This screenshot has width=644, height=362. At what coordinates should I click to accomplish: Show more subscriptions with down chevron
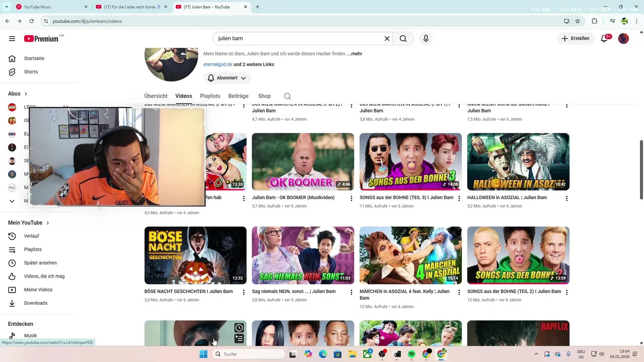coord(12,201)
